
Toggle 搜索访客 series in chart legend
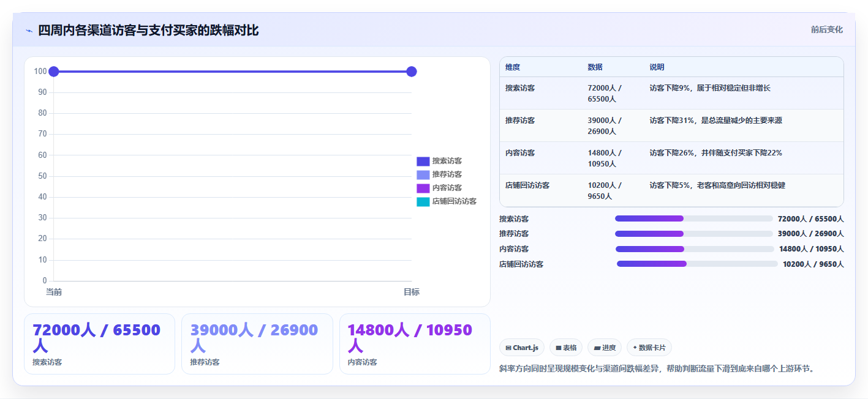point(439,161)
